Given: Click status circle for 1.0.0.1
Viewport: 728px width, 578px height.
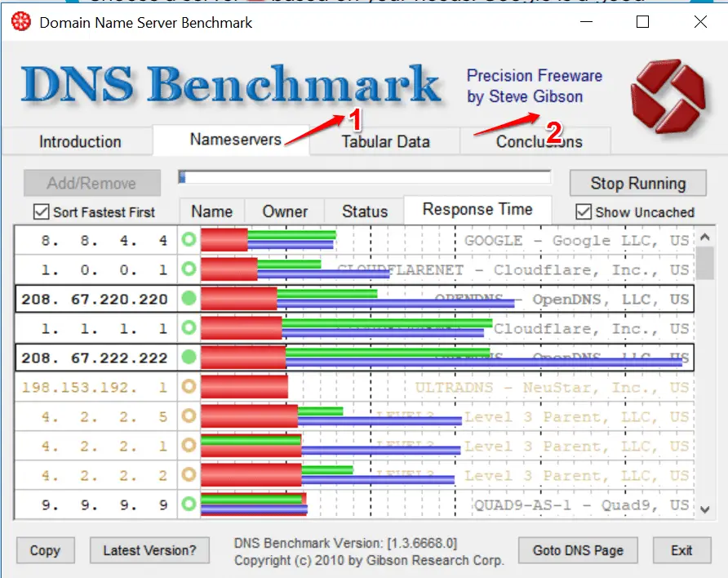Looking at the screenshot, I should [189, 269].
